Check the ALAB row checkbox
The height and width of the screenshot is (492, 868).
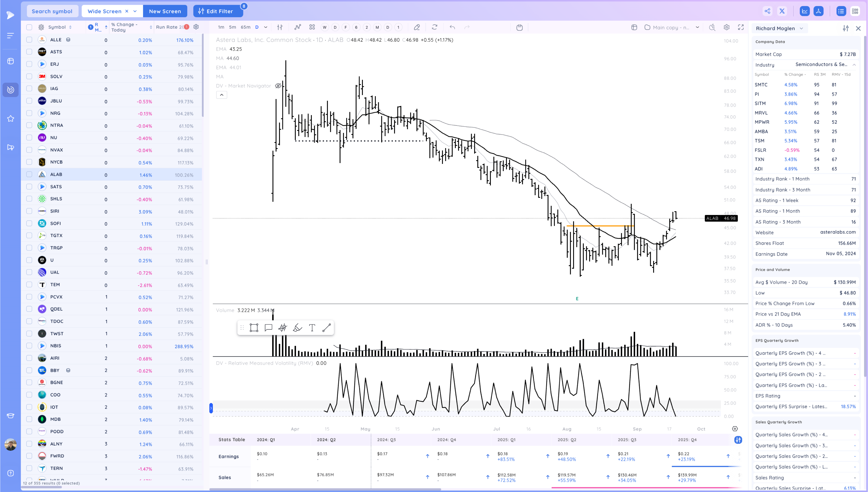29,174
